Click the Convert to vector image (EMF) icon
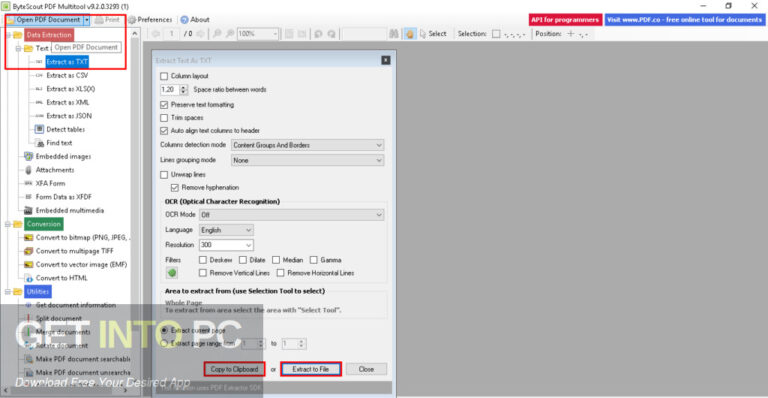This screenshot has width=768, height=398. 28,264
